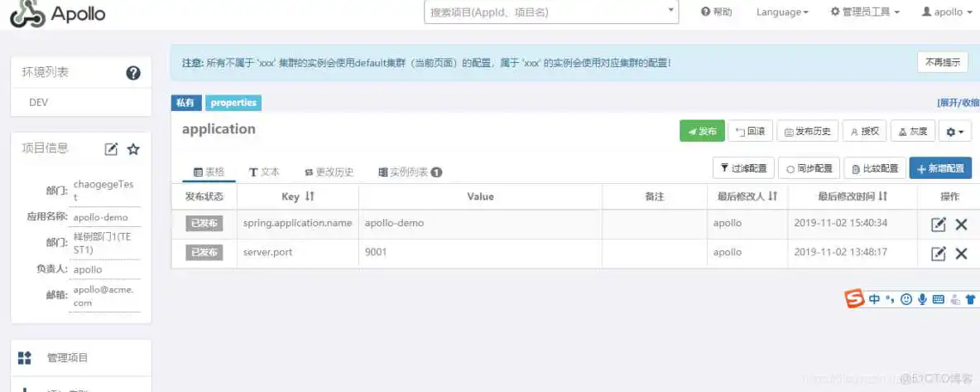Open the environment list help icon

(133, 73)
